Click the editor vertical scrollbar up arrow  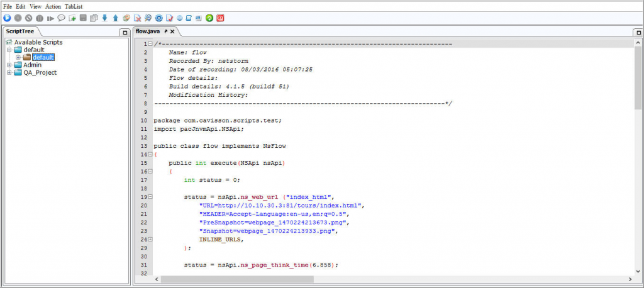point(638,43)
